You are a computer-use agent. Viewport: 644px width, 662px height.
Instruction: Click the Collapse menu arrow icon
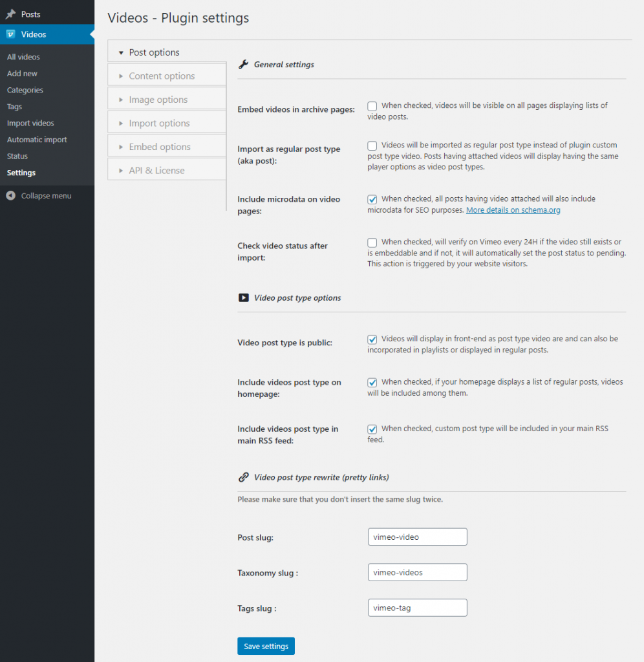10,195
